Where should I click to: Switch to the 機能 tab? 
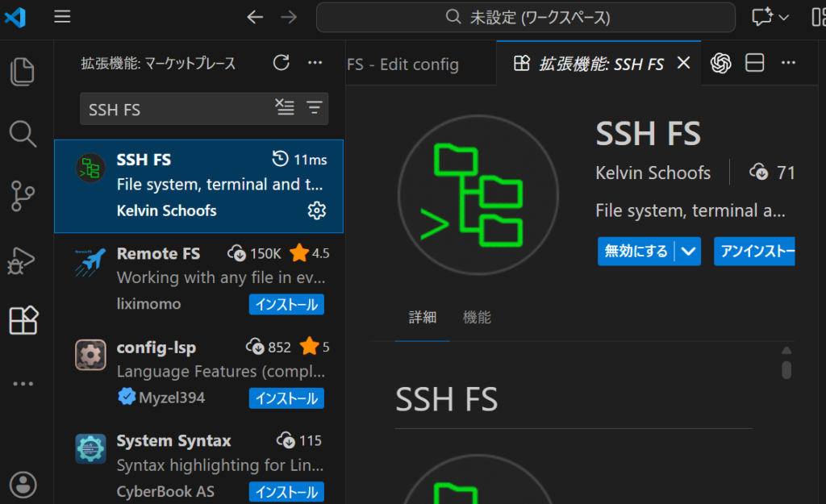coord(477,318)
